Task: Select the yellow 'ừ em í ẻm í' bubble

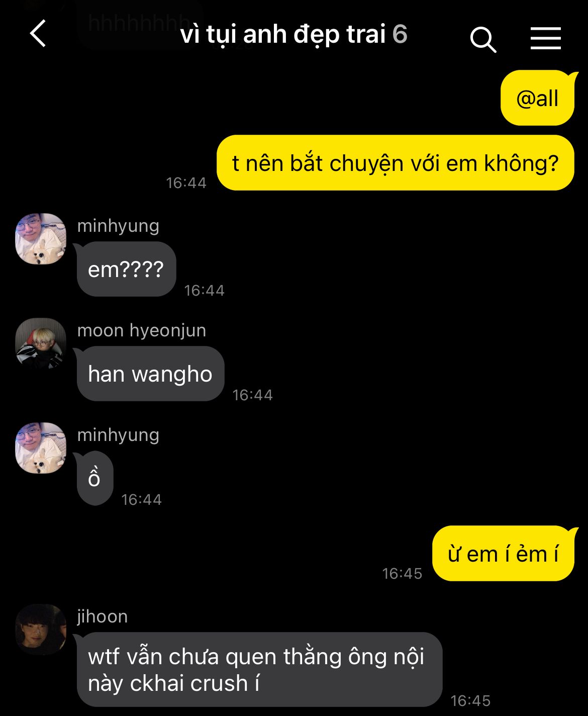Action: [503, 554]
